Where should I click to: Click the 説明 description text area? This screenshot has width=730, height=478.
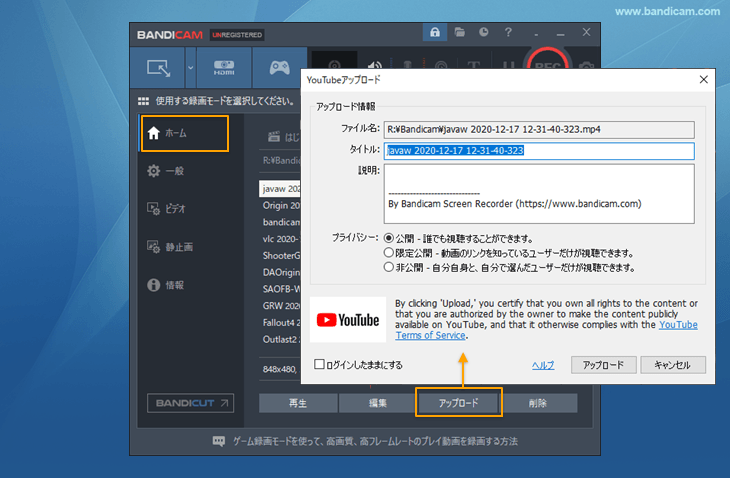539,194
